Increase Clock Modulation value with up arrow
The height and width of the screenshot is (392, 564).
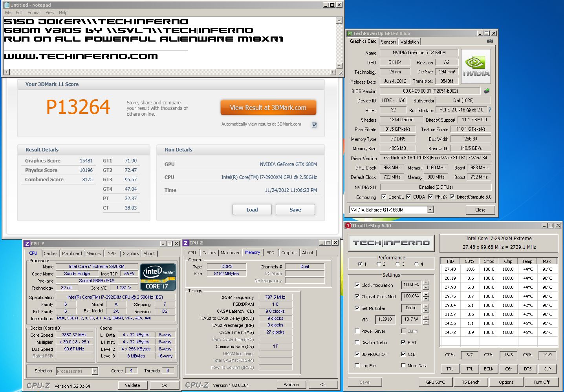pyautogui.click(x=426, y=283)
